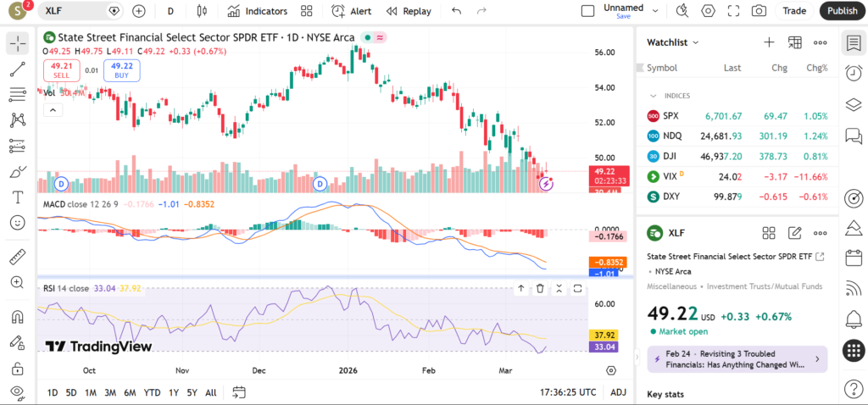Click the camera snapshot icon
868x405 pixels.
point(759,11)
